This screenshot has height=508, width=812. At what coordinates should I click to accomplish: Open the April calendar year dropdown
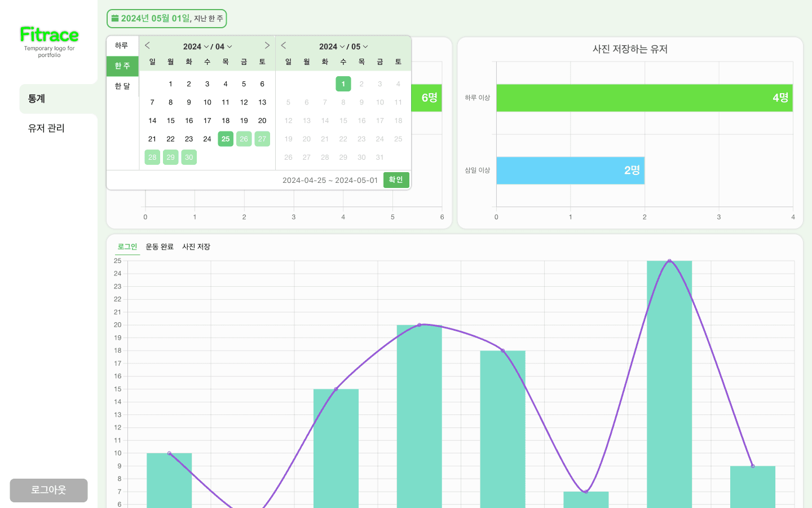click(x=196, y=47)
